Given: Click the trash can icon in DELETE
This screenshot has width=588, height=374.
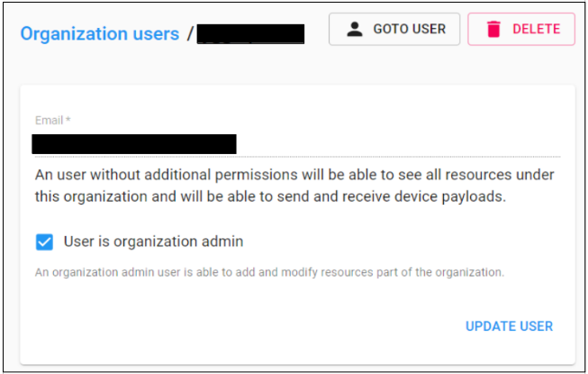Looking at the screenshot, I should 493,30.
